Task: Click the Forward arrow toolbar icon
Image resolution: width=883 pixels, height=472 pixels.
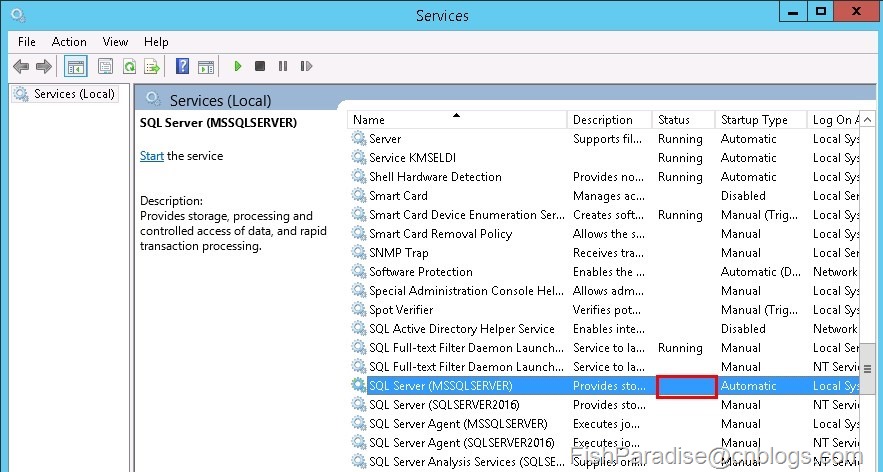Action: click(43, 66)
